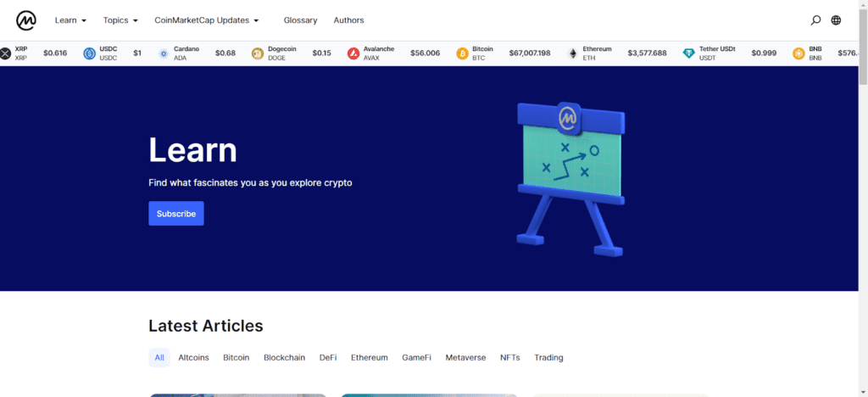The image size is (868, 397).
Task: Click the USDC coin icon in ticker
Action: point(90,53)
